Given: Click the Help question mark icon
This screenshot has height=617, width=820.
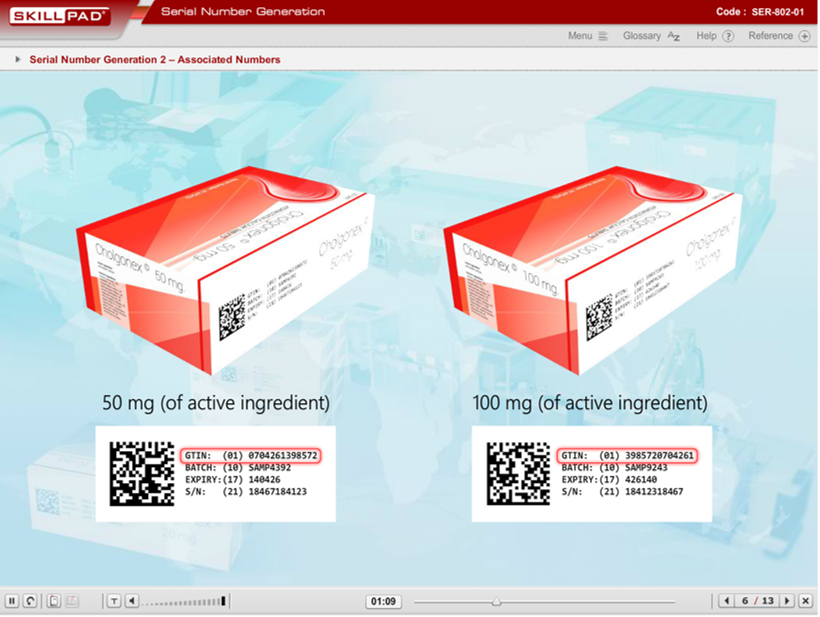Looking at the screenshot, I should point(728,36).
